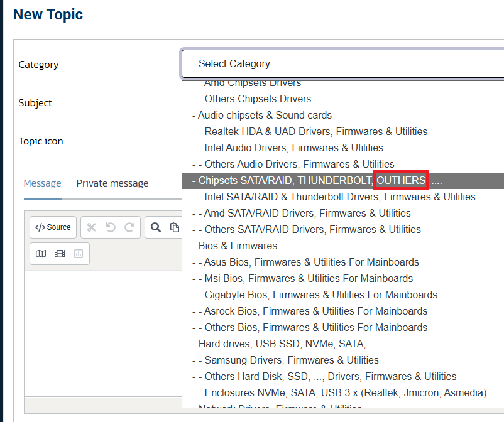Click the film strip video icon

click(x=60, y=254)
